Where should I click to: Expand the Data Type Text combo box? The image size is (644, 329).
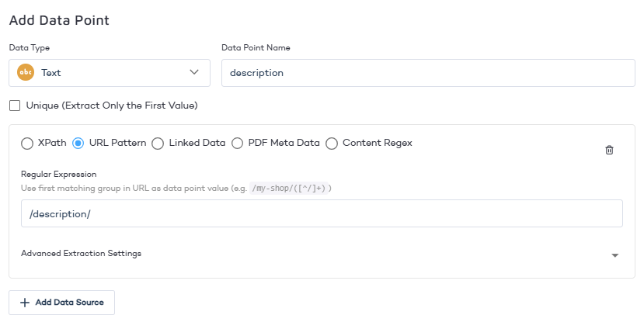(109, 73)
